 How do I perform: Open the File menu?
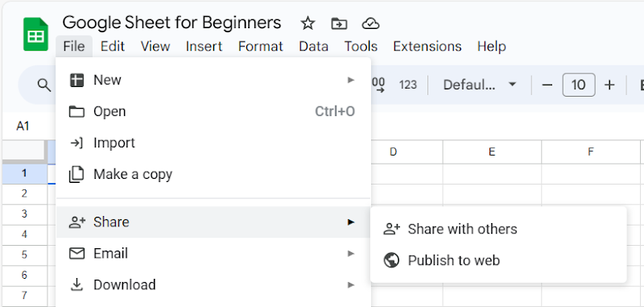(x=74, y=47)
